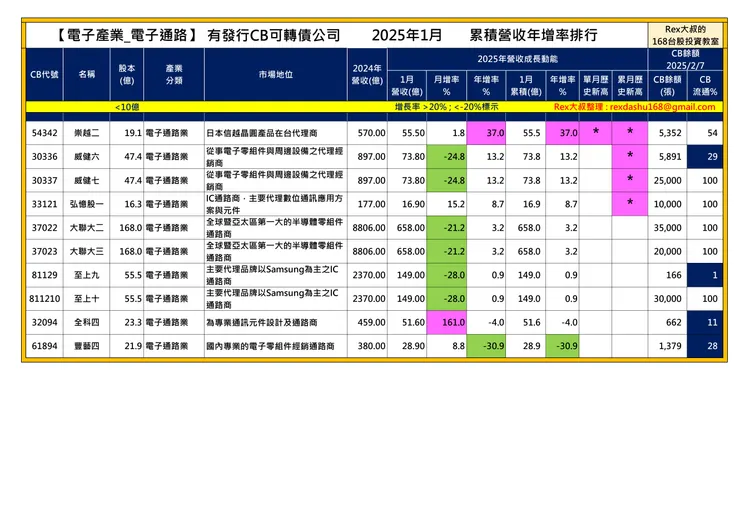Select the 380.00 revenue cell
Screen dimensions: 740x523
click(367, 346)
